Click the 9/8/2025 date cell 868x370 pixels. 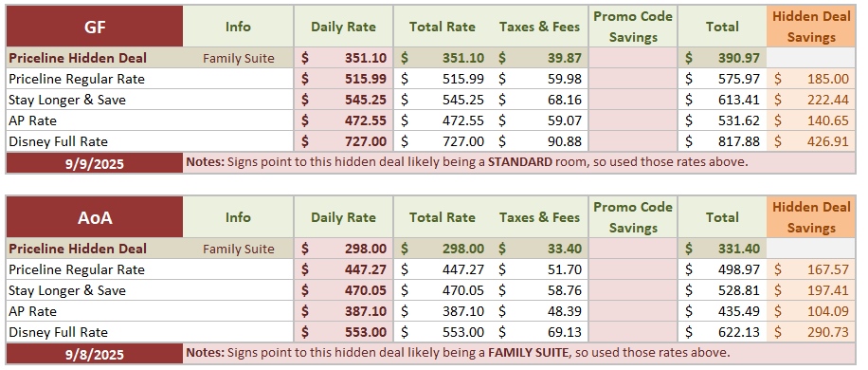pyautogui.click(x=95, y=354)
